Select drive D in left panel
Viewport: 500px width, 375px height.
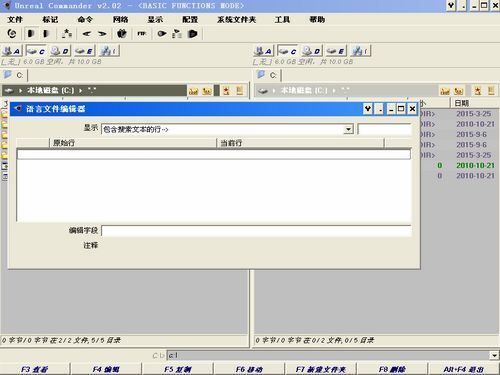(60, 51)
